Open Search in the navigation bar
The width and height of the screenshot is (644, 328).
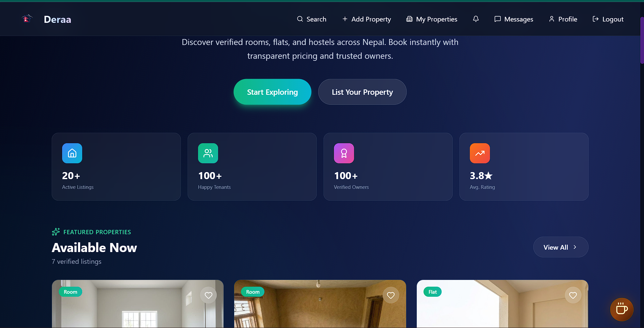pyautogui.click(x=311, y=19)
